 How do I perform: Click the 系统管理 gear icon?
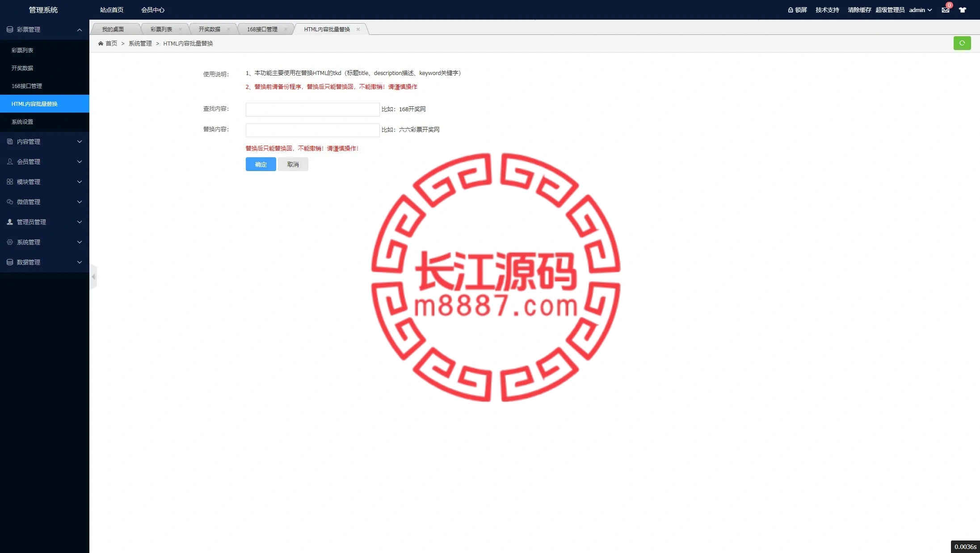pos(10,242)
